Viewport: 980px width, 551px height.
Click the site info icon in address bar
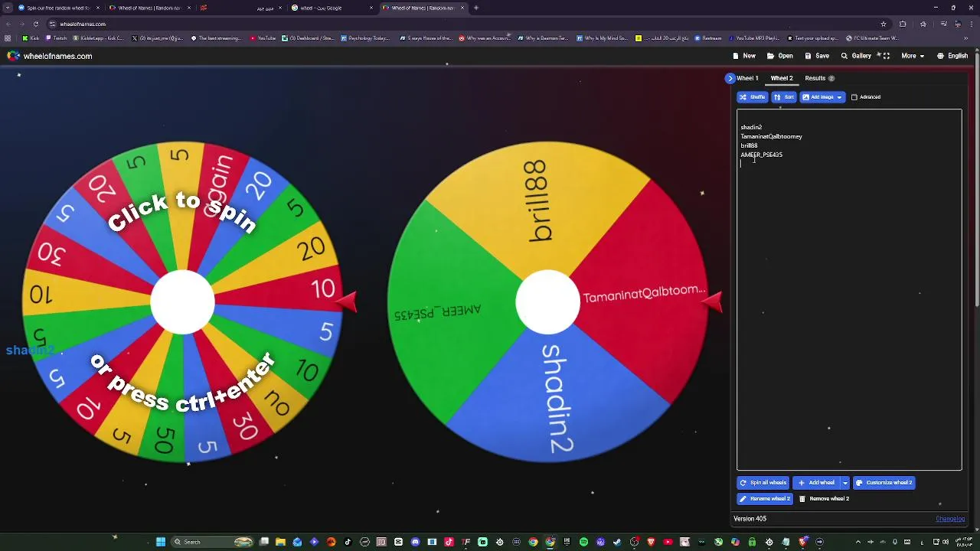53,24
